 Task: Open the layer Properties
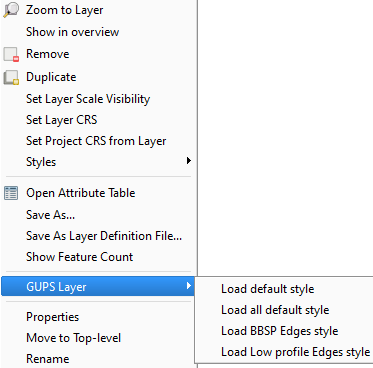pyautogui.click(x=52, y=317)
